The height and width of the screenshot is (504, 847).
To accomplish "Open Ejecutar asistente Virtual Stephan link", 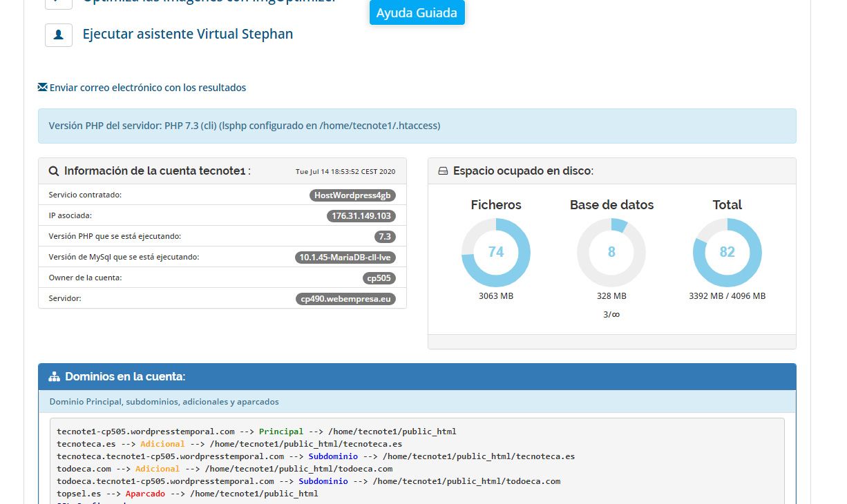I will [187, 34].
